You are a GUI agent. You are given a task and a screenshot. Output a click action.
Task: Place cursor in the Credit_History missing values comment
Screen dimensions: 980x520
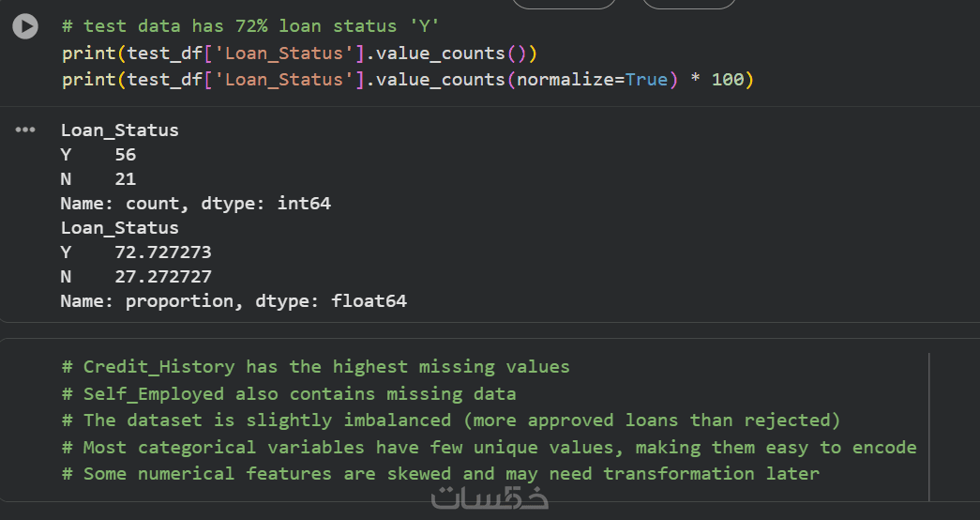(316, 367)
